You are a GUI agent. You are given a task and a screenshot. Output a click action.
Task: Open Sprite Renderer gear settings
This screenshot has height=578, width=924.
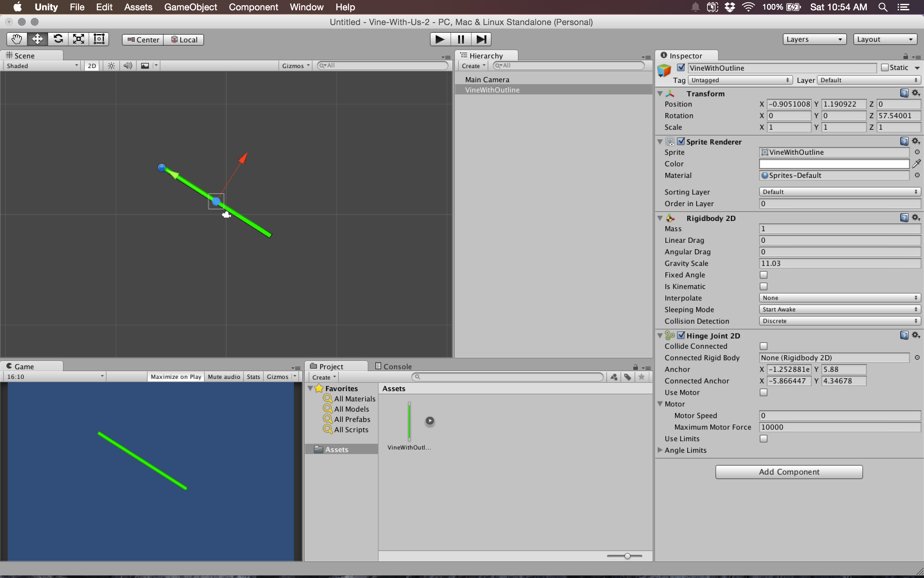[x=916, y=141]
